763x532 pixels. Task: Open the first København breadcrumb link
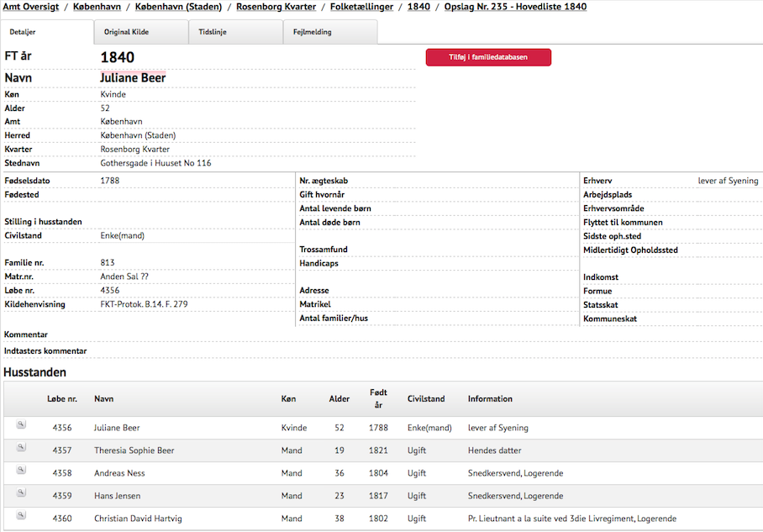click(x=97, y=7)
